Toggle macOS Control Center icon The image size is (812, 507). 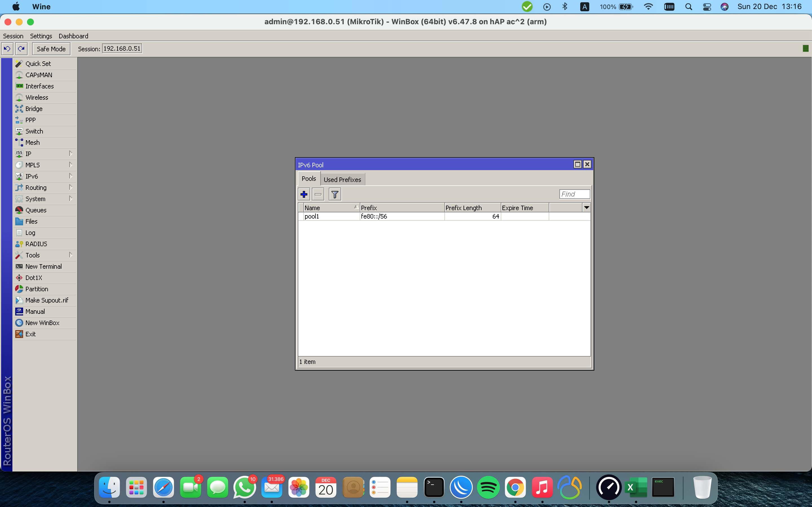[707, 7]
